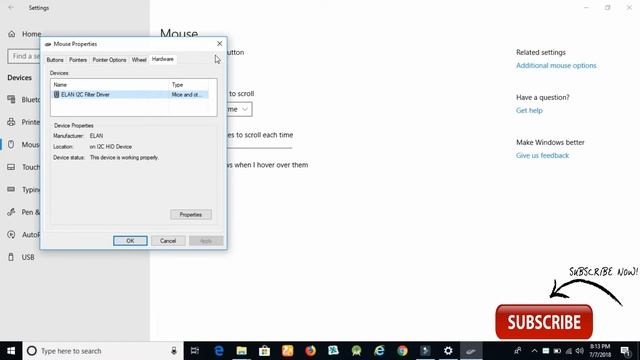640x360 pixels.
Task: Open the taskbar clock and date
Action: tap(600, 351)
